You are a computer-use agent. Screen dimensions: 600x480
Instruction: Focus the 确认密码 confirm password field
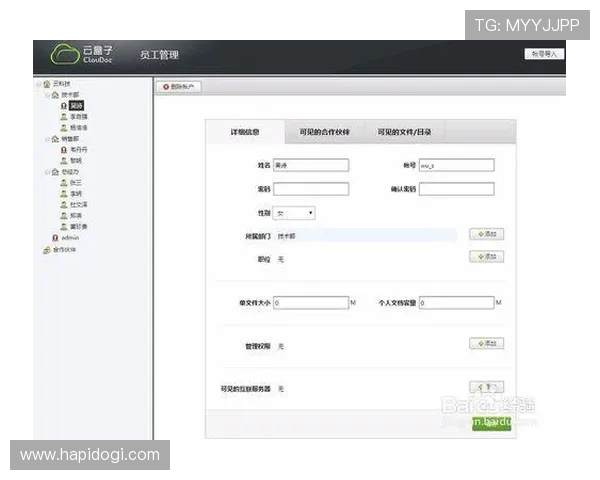457,189
